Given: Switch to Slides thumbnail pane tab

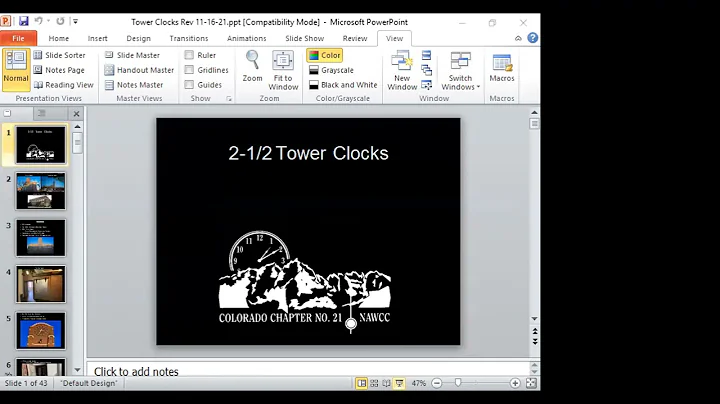Looking at the screenshot, I should (7, 113).
